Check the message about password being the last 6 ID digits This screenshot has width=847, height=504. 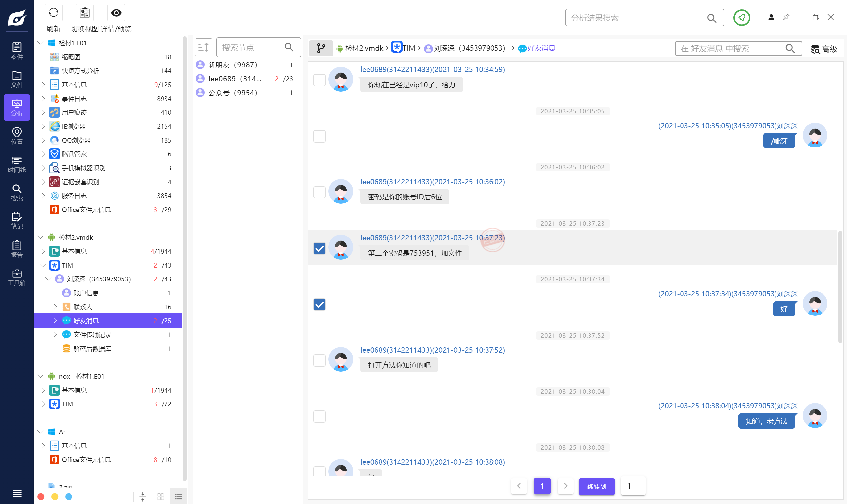pyautogui.click(x=319, y=192)
